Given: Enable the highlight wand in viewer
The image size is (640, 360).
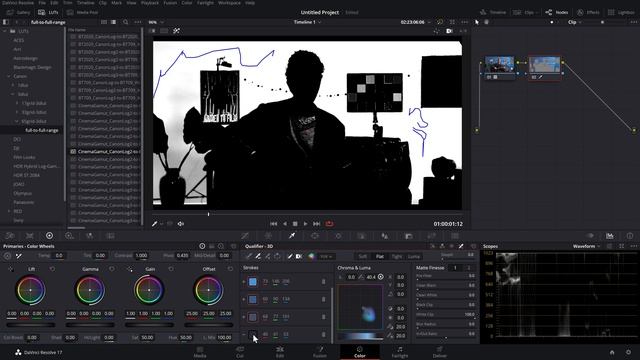Looking at the screenshot, I should coord(176,31).
